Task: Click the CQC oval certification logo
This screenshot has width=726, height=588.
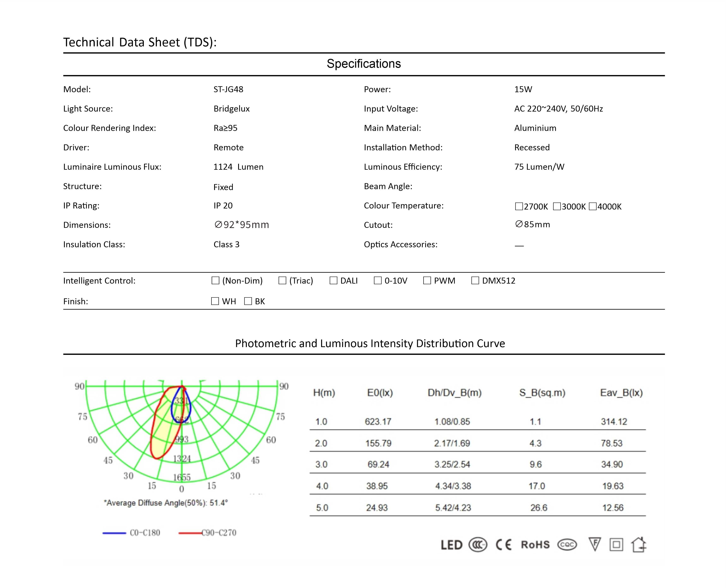Action: (567, 545)
